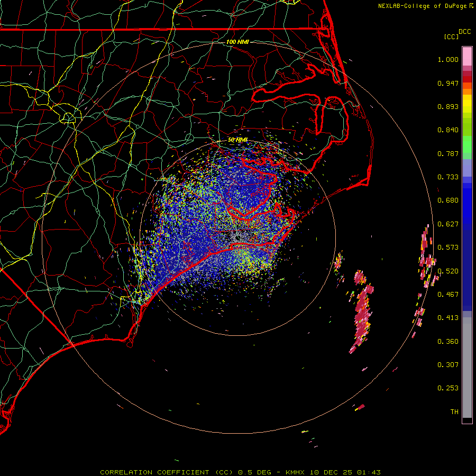Select the 1.000 legend value

(448, 59)
